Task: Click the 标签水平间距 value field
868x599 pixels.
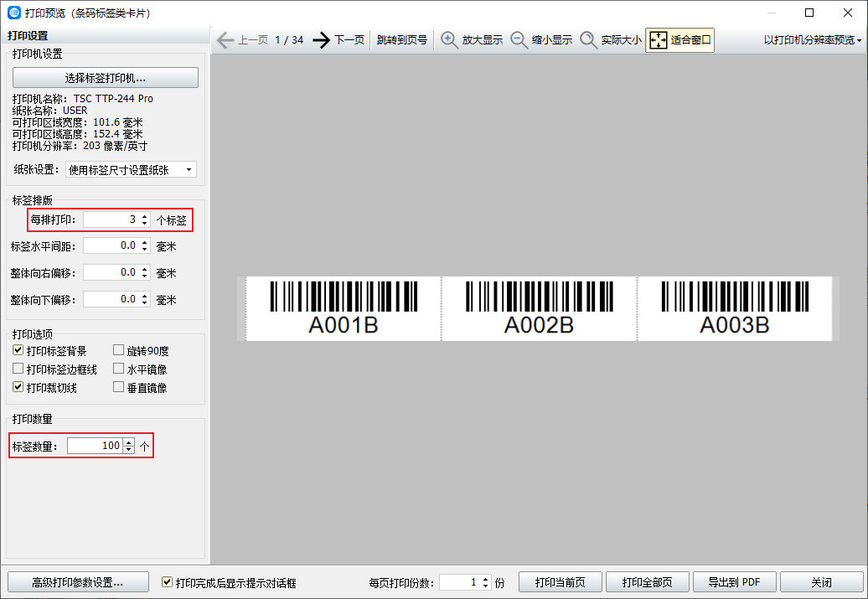Action: (x=111, y=245)
